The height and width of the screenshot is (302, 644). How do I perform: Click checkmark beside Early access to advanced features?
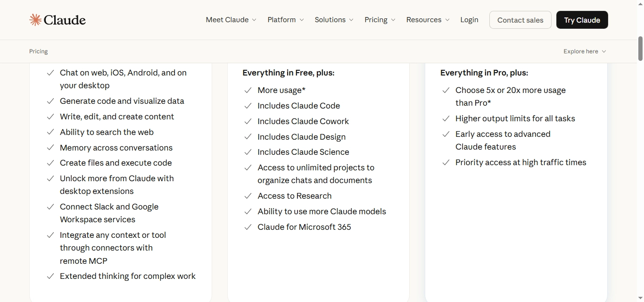[x=446, y=134]
